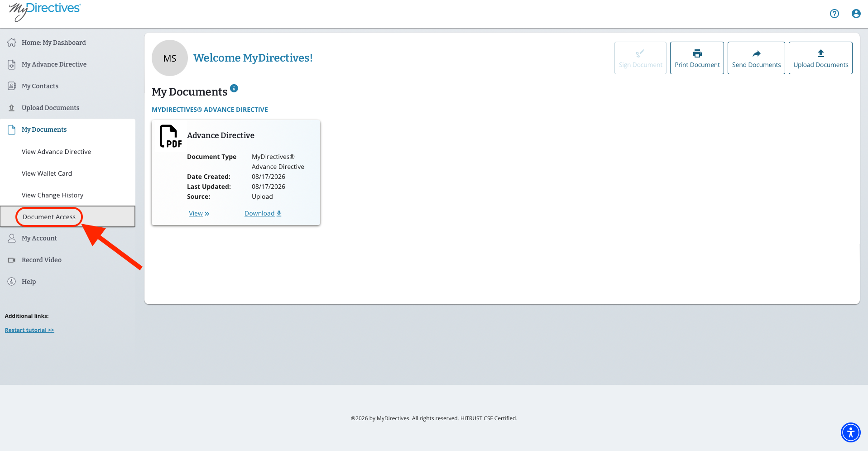Open View Wallet Card
The height and width of the screenshot is (451, 868).
[47, 173]
